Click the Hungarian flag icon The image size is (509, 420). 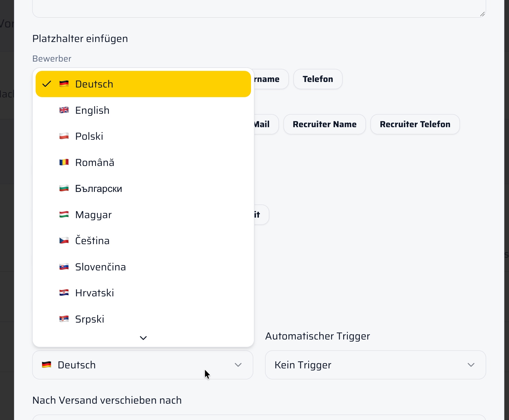[x=64, y=214]
